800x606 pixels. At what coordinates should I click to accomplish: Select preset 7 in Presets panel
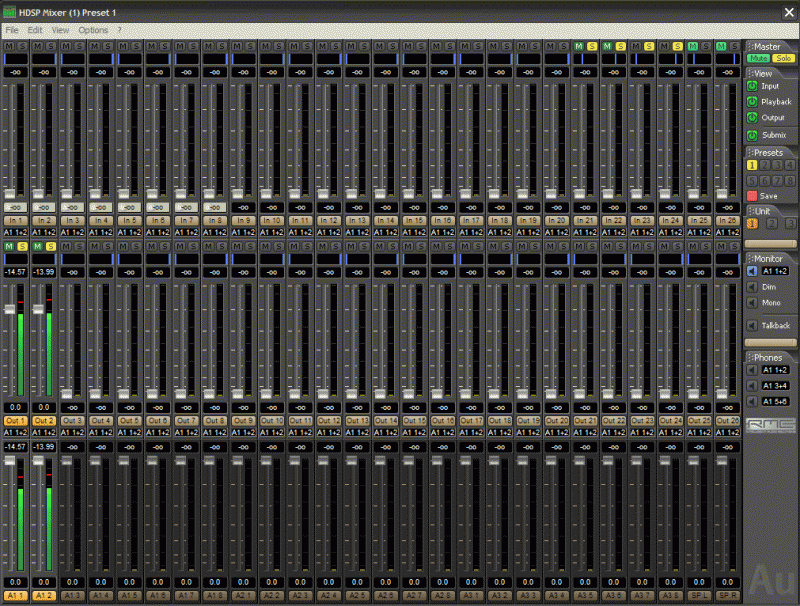click(777, 181)
